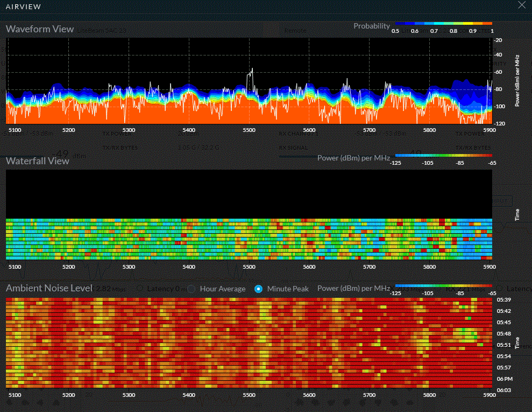Click the Ambient Noise power color legend

click(x=443, y=285)
